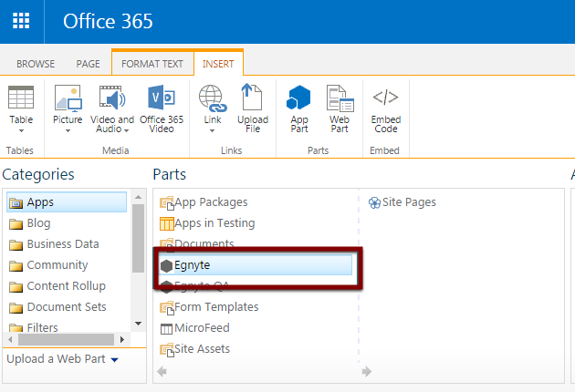This screenshot has width=575, height=392.
Task: Switch to the FORMAT TEXT tab
Action: click(152, 64)
